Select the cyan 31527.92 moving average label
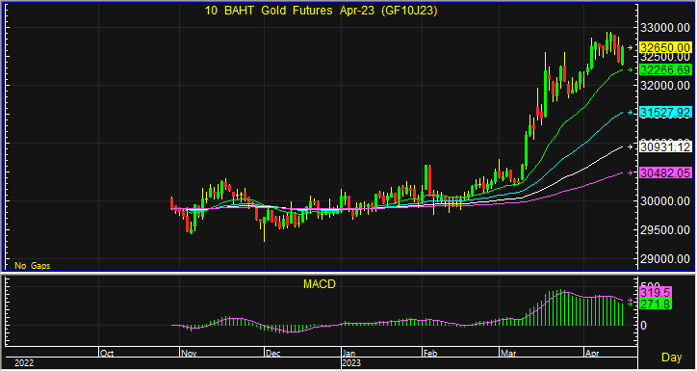The height and width of the screenshot is (371, 697). 665,113
